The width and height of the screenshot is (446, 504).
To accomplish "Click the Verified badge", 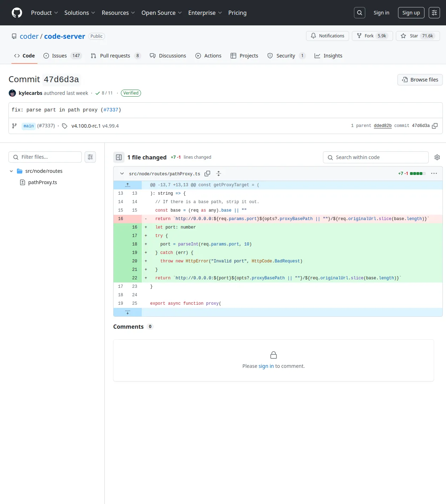I will pos(131,93).
